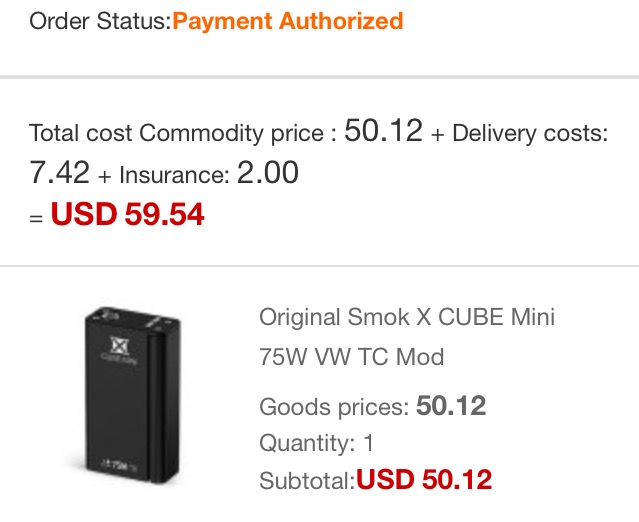Select the red USD 59.54 total
Image resolution: width=639 pixels, height=522 pixels.
pos(128,214)
